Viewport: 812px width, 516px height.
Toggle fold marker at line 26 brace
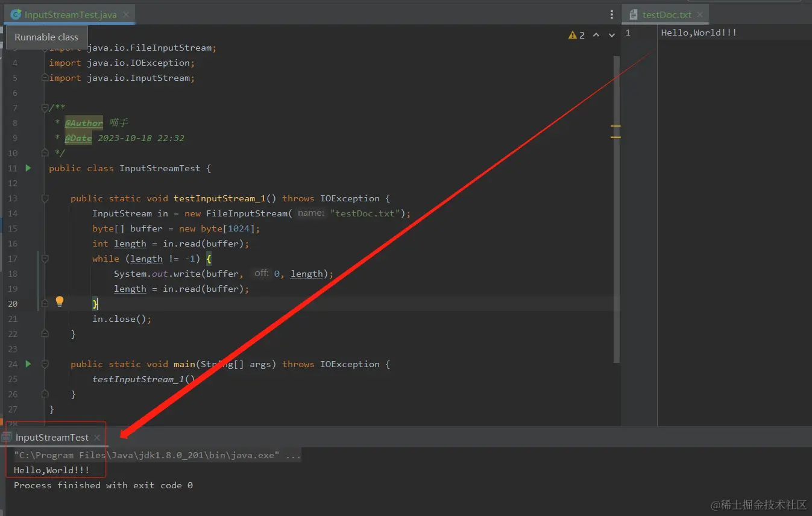[x=45, y=394]
